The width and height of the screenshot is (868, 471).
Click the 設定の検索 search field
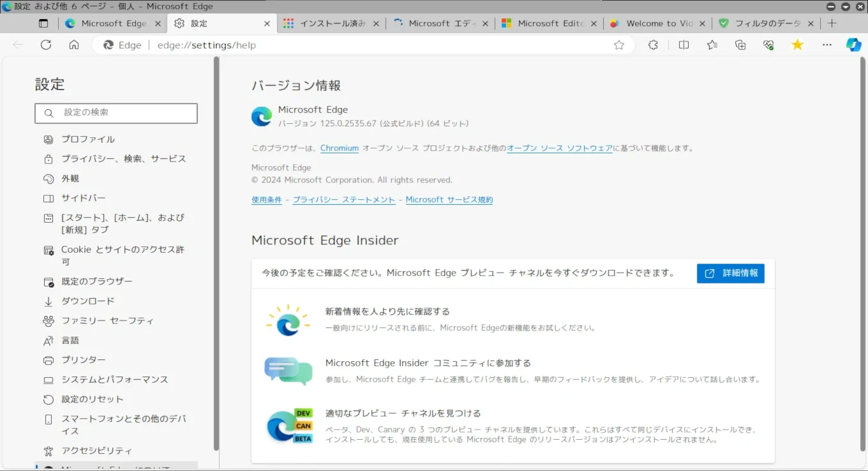pyautogui.click(x=116, y=113)
